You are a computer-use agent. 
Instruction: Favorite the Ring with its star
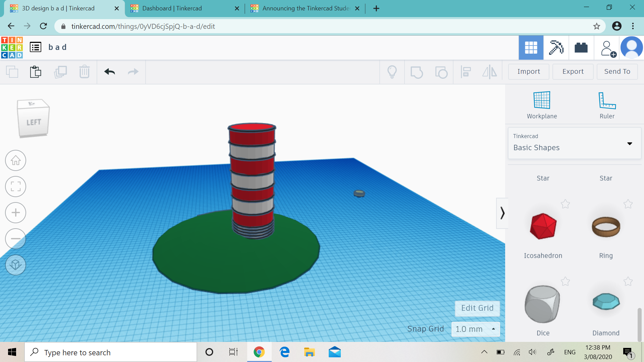click(x=628, y=204)
